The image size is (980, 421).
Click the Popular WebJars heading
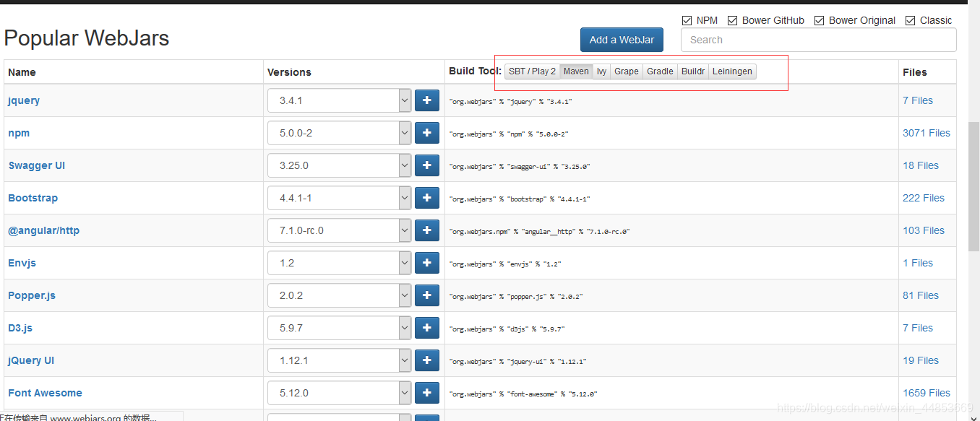point(87,38)
